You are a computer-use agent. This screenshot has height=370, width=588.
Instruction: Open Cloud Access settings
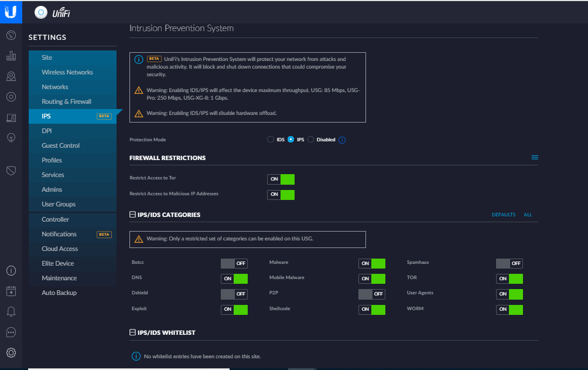[73, 249]
